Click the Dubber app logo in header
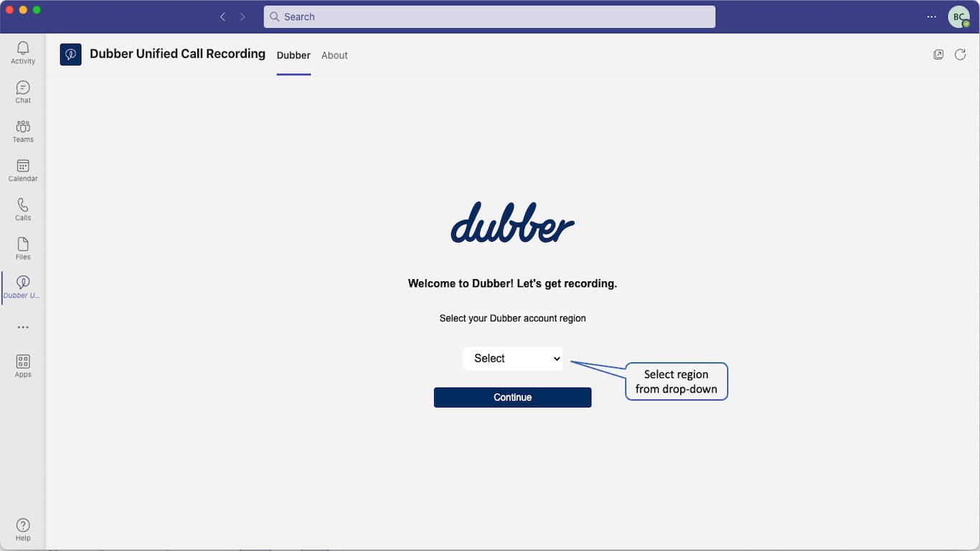Screen dimensions: 980x551 pyautogui.click(x=70, y=55)
